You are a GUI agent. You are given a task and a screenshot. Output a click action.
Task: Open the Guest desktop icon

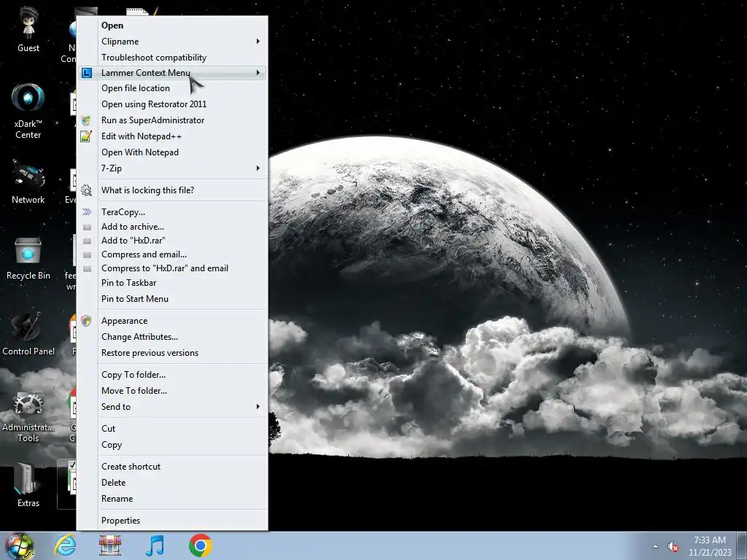coord(28,28)
